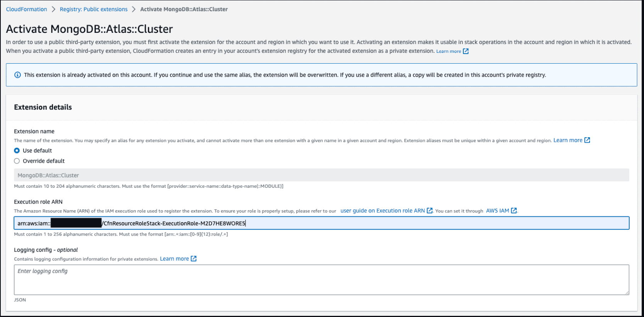Viewport: 644px width, 317px height.
Task: Click the external icon beside Extension name Learn more
Action: 587,140
